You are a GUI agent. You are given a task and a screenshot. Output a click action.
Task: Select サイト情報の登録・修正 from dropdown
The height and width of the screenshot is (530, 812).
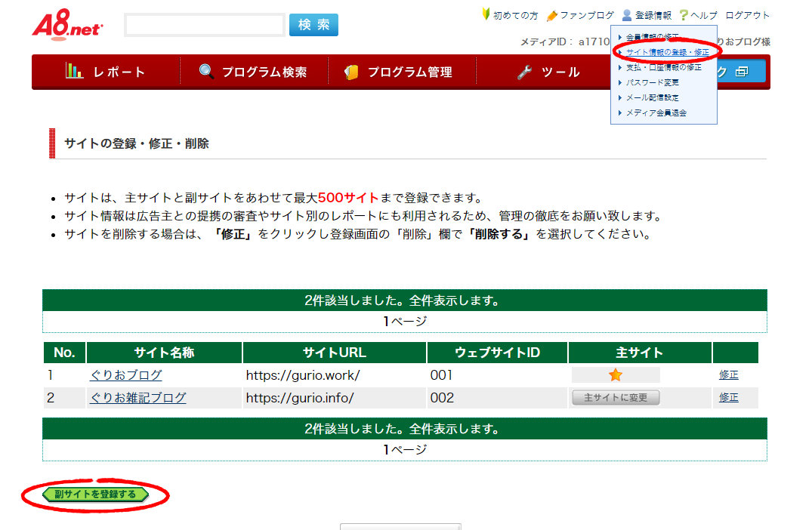tap(668, 52)
